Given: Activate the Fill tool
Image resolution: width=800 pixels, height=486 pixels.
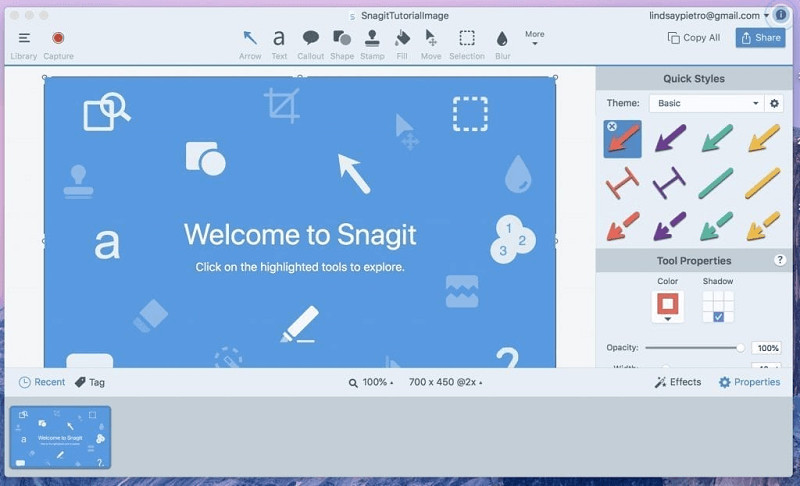Looking at the screenshot, I should pyautogui.click(x=402, y=40).
